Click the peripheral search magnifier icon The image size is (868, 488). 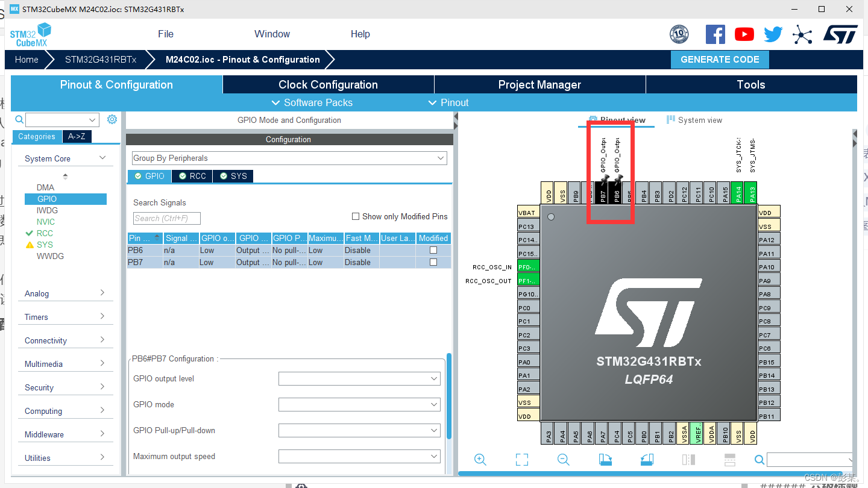(x=19, y=120)
